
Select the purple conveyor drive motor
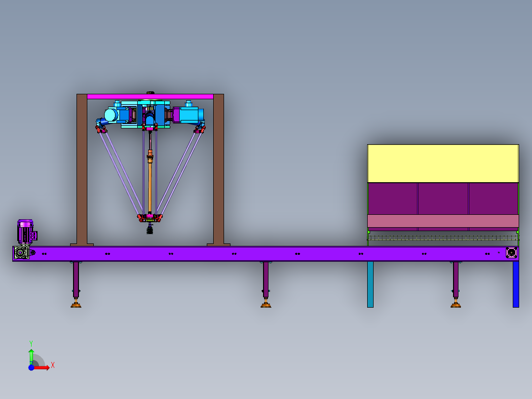click(x=26, y=231)
